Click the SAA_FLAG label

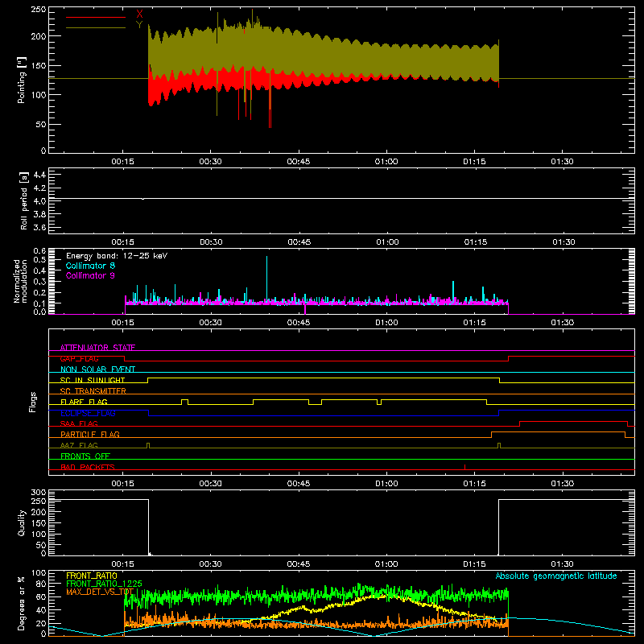click(79, 423)
